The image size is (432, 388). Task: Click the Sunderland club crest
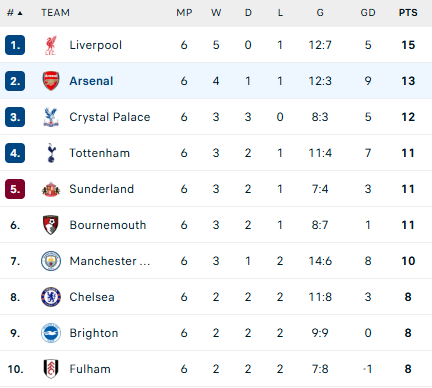(x=51, y=189)
